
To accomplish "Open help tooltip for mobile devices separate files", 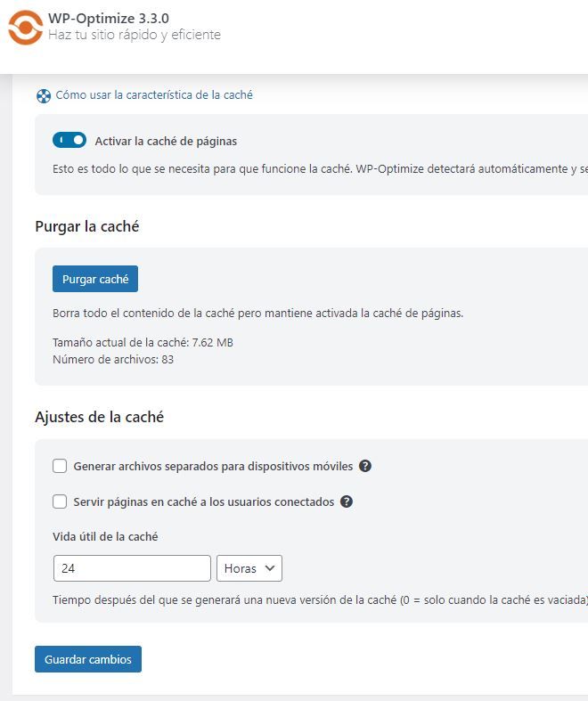I will click(365, 466).
